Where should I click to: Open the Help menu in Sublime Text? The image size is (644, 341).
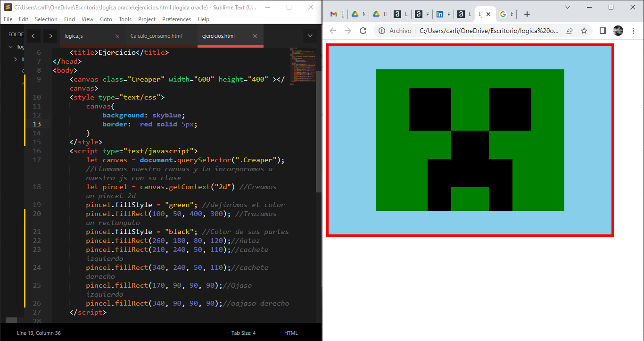204,19
